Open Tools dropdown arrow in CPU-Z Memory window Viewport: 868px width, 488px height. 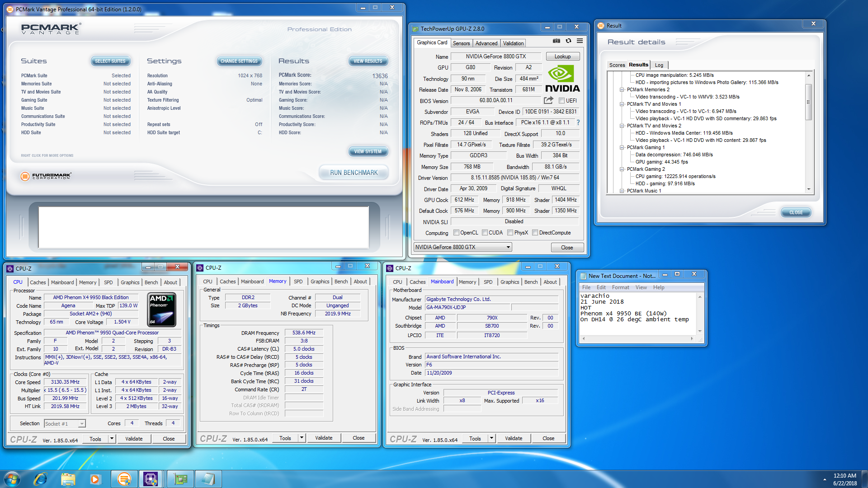(x=302, y=438)
